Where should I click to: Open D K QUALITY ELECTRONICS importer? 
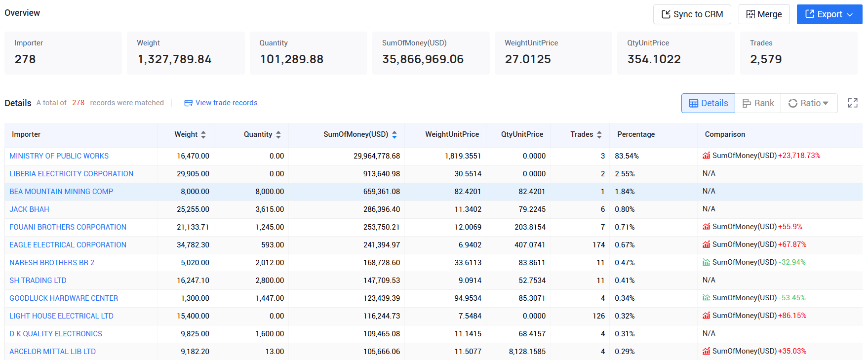pos(56,334)
